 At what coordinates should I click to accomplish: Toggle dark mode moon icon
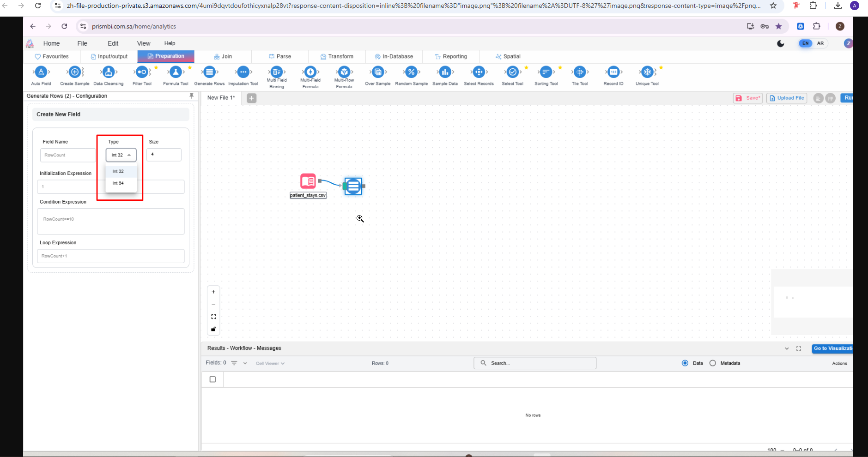(781, 43)
